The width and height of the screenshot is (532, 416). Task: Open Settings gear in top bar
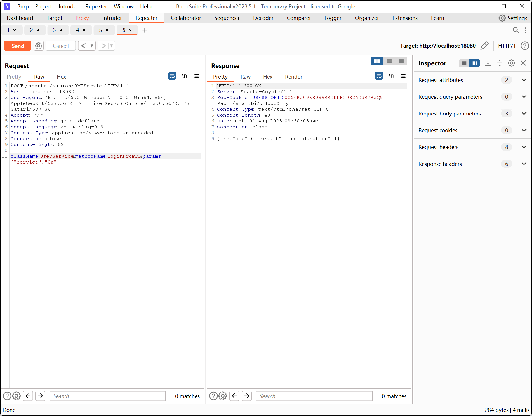513,18
